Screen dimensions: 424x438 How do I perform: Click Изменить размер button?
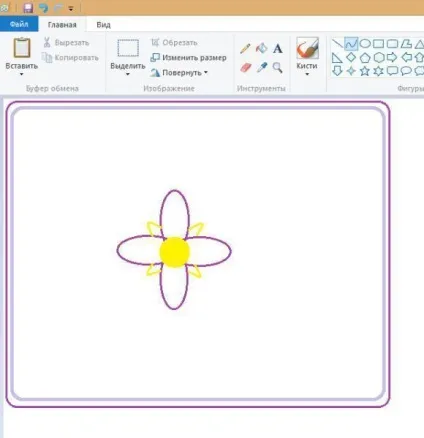(x=188, y=58)
